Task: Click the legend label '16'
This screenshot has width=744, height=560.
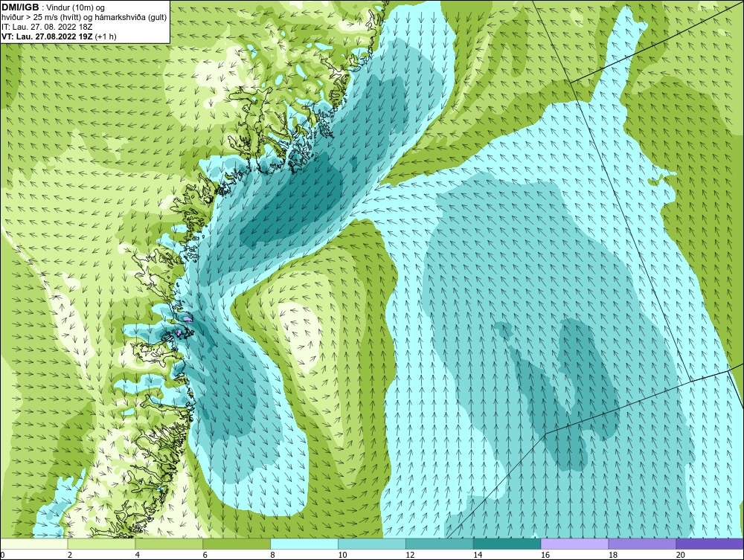Action: click(545, 555)
